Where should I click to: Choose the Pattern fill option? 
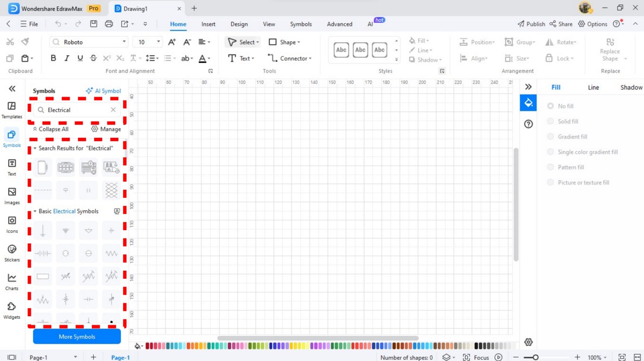(x=551, y=167)
